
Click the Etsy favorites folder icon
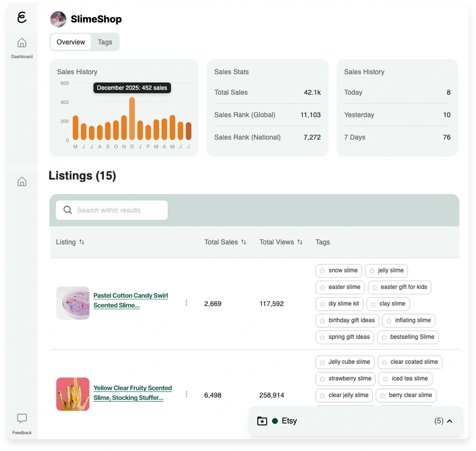pos(262,421)
